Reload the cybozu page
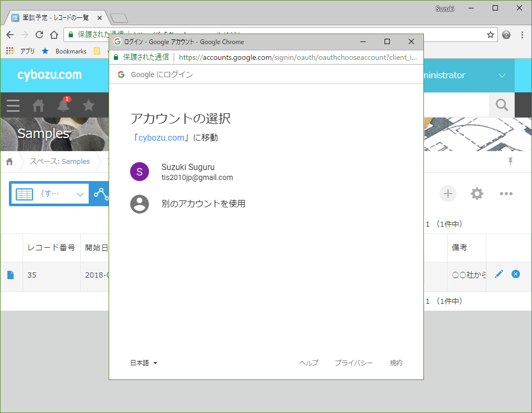This screenshot has width=532, height=413. tap(39, 35)
